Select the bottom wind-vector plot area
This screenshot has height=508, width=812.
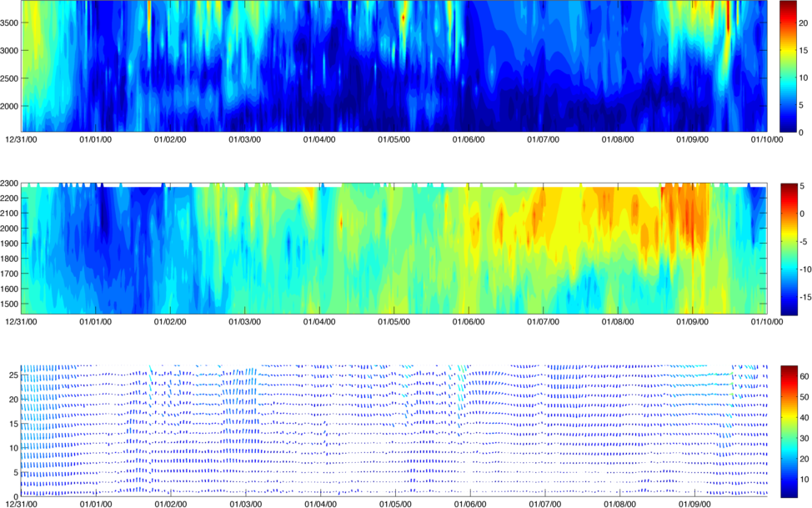[x=394, y=430]
